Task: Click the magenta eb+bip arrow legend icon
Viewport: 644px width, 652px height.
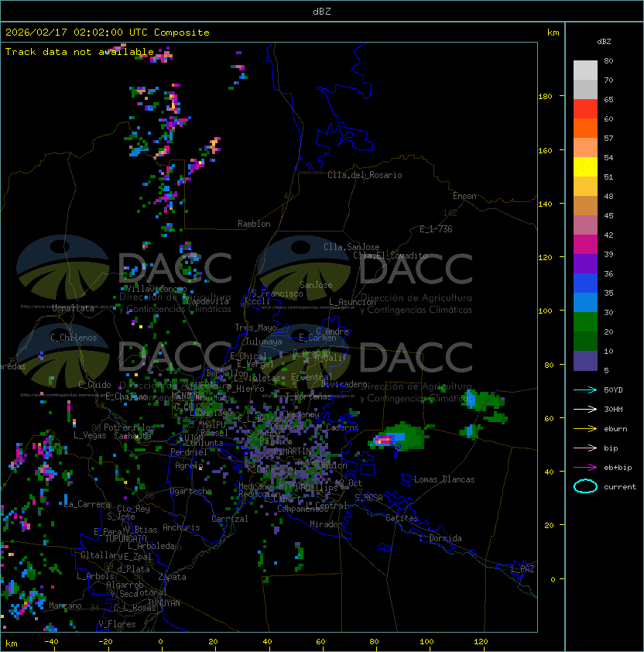Action: point(585,468)
